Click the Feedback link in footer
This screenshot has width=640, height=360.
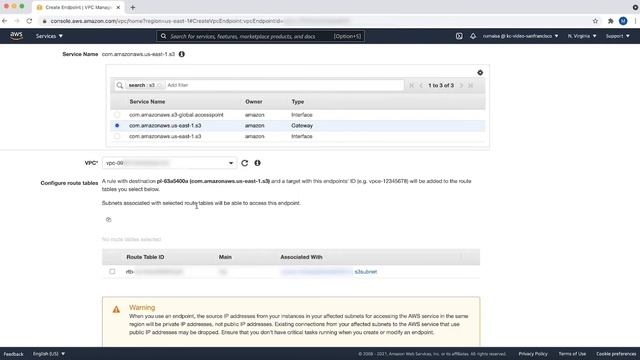[x=13, y=354]
